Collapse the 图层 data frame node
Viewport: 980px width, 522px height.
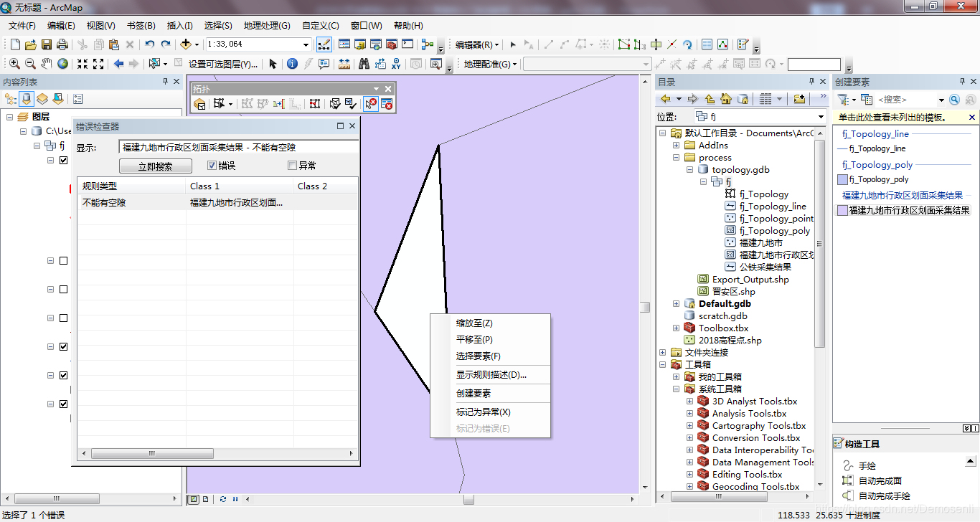[10, 117]
